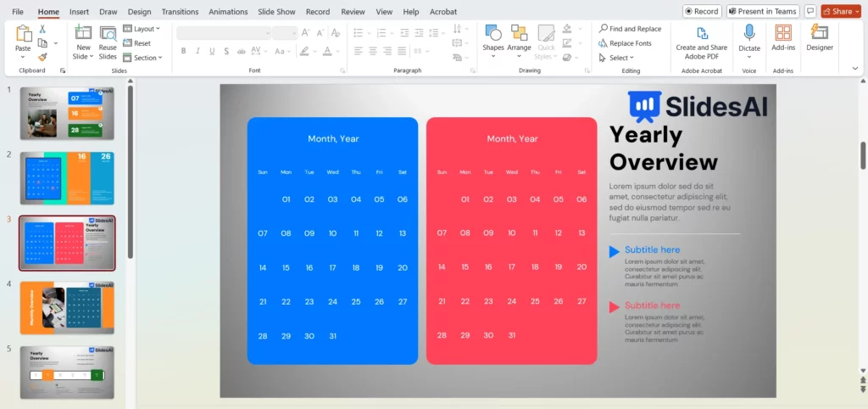Open the Comments pane icon
The height and width of the screenshot is (409, 868).
click(x=810, y=11)
